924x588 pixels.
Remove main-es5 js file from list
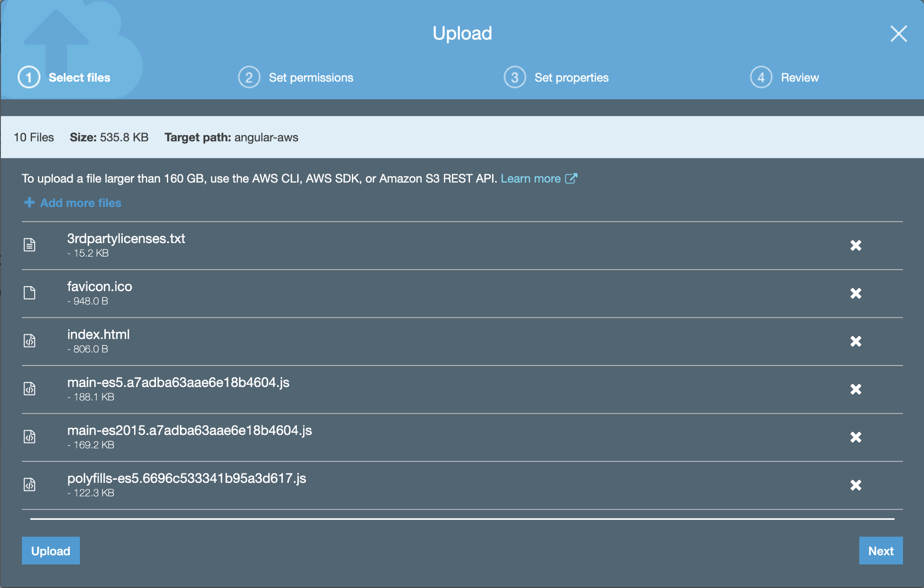click(x=855, y=389)
